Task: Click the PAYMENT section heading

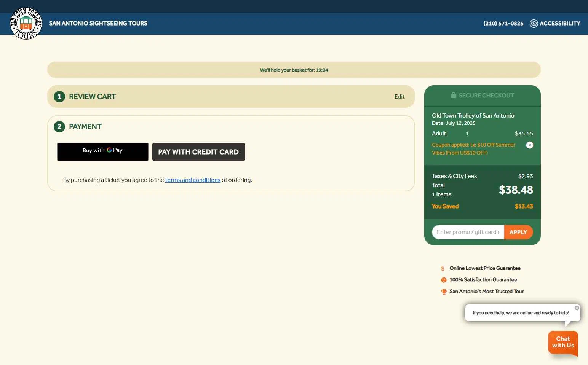Action: (85, 127)
